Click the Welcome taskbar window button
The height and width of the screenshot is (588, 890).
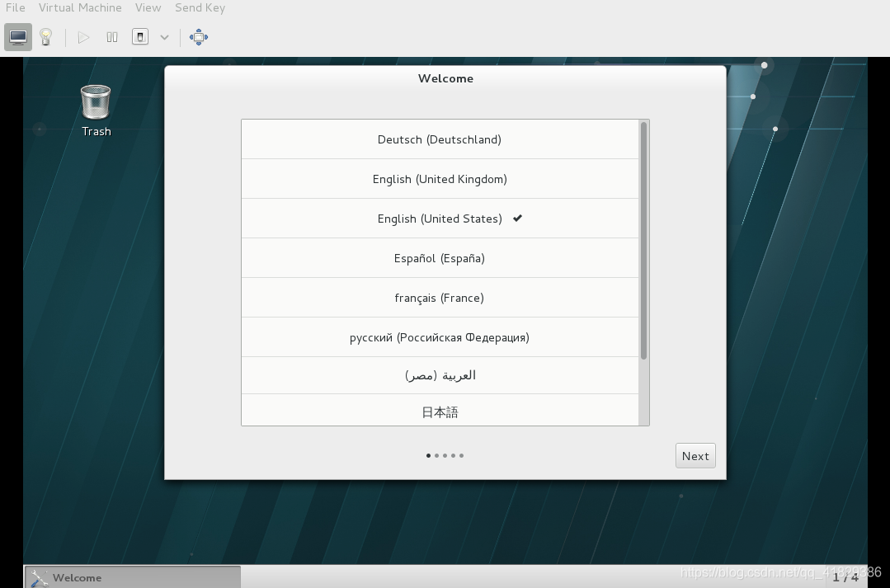point(132,577)
